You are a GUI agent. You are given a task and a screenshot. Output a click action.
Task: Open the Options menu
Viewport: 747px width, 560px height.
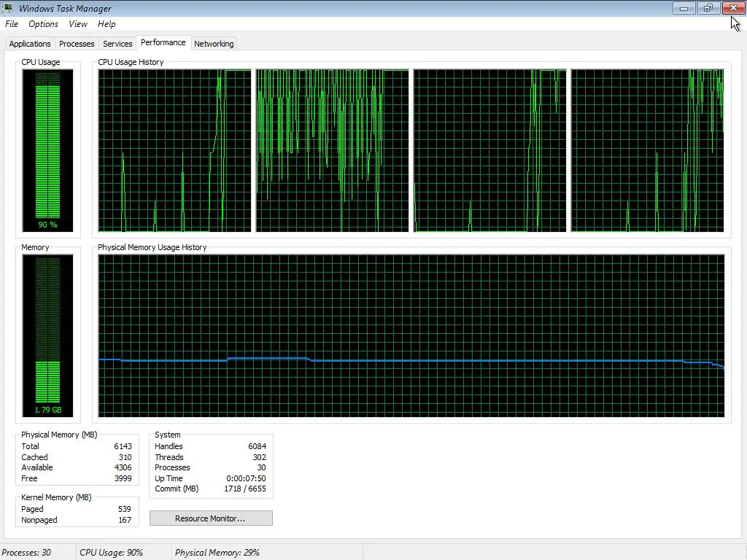tap(43, 24)
